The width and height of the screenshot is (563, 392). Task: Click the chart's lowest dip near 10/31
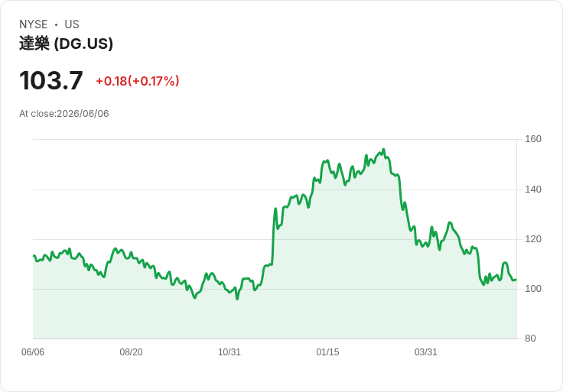click(237, 299)
